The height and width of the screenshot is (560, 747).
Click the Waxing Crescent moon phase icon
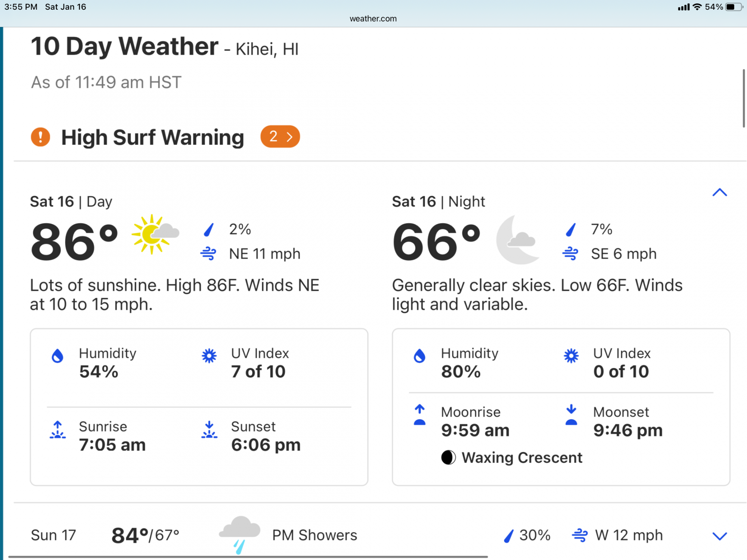(x=448, y=457)
